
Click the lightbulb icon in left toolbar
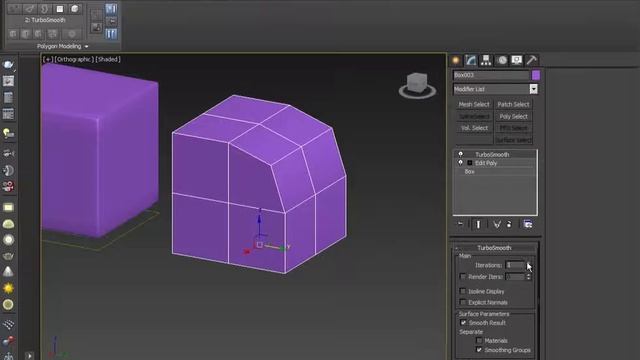point(8,133)
